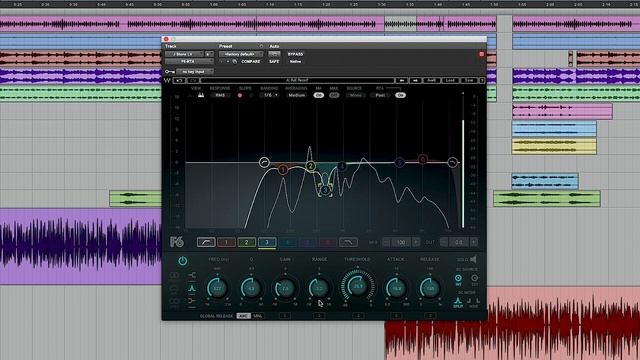Open the track selector dropdown
This screenshot has height=360, width=640.
point(184,54)
